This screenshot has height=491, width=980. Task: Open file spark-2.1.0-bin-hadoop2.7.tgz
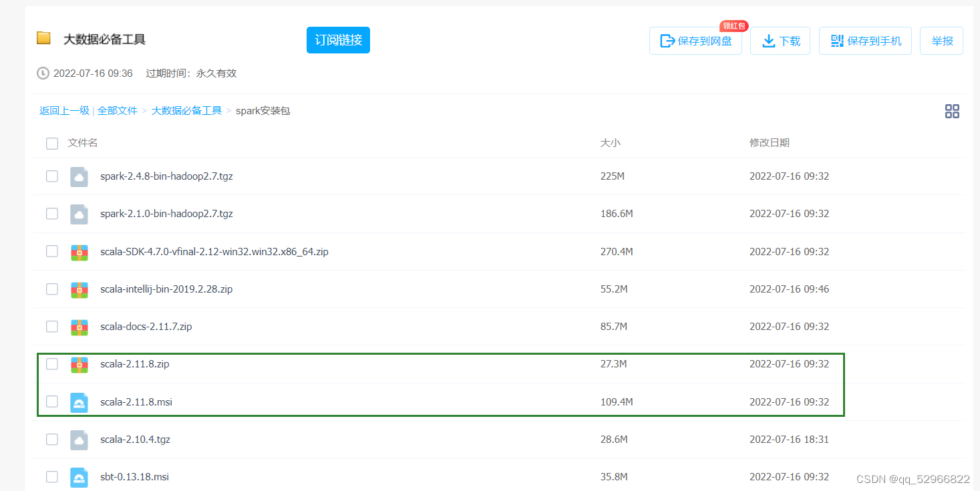point(166,214)
